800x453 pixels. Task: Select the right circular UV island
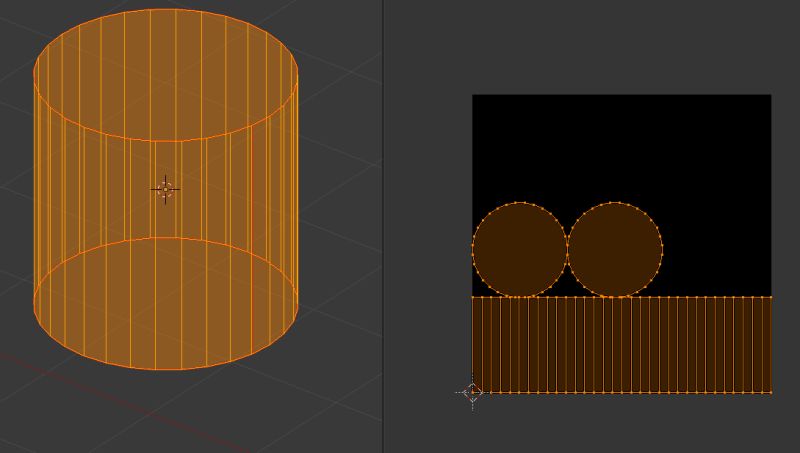point(615,249)
